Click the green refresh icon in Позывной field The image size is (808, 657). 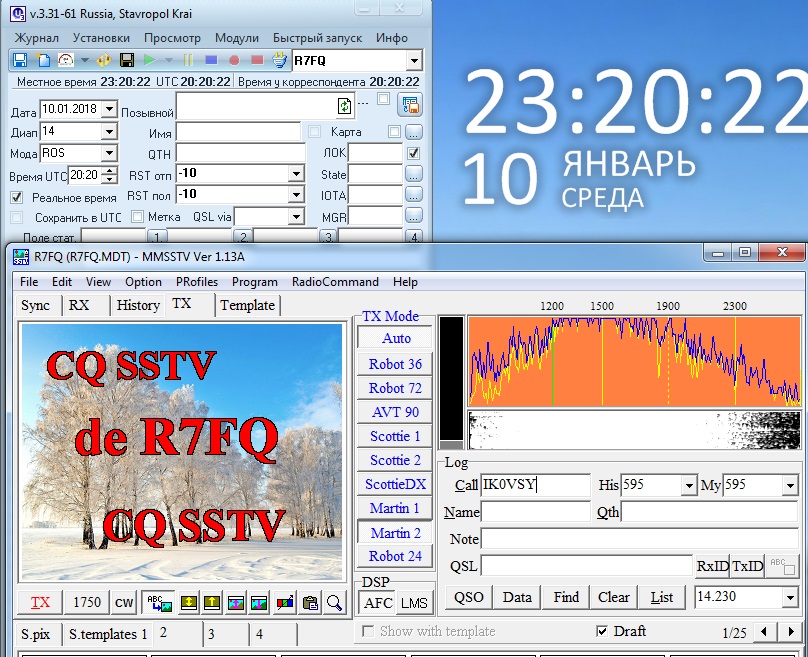[x=345, y=106]
